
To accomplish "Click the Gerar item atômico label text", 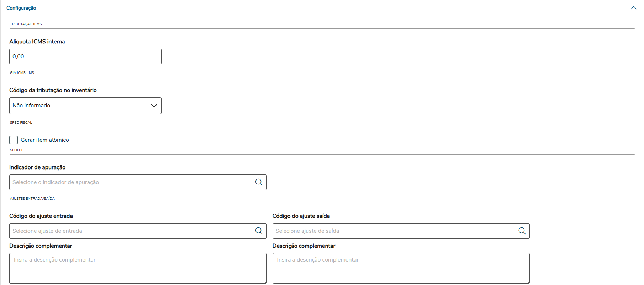I will (x=45, y=140).
